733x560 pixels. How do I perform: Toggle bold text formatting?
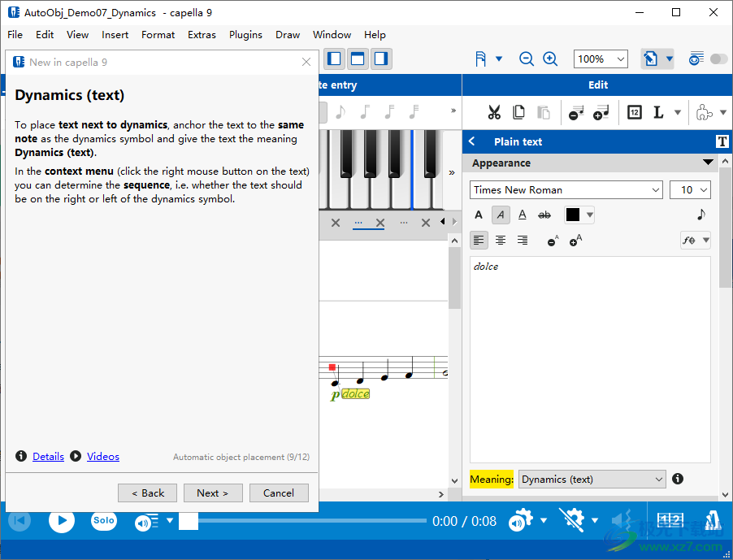point(479,215)
